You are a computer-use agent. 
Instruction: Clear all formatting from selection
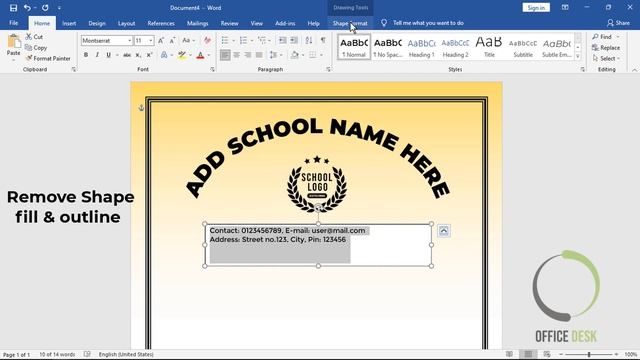(207, 40)
